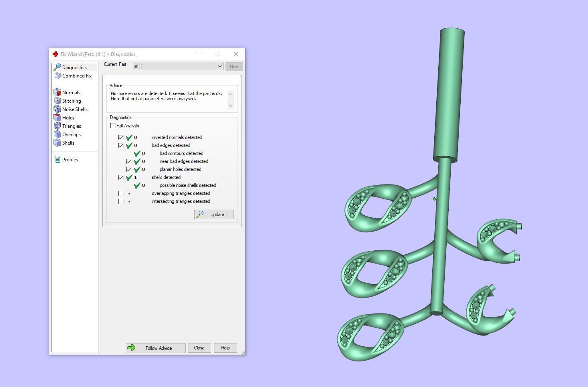Image resolution: width=588 pixels, height=387 pixels.
Task: Click the red cross Fix Wizard title icon
Action: coord(55,54)
